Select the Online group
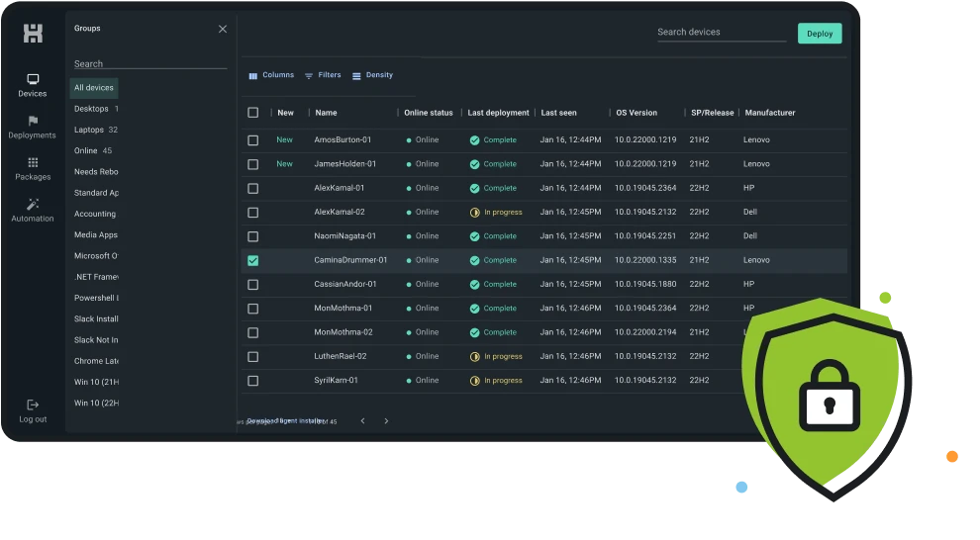This screenshot has height=540, width=980. 93,151
